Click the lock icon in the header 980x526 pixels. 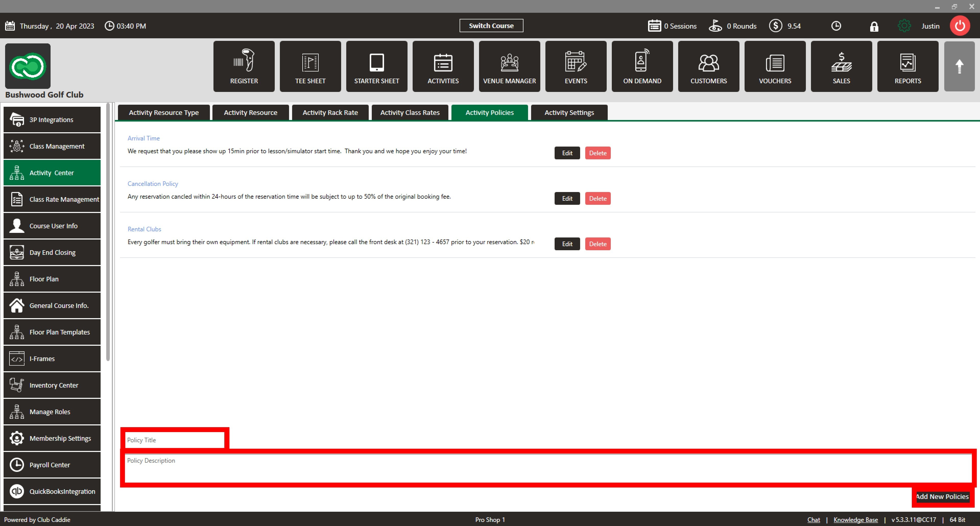874,26
